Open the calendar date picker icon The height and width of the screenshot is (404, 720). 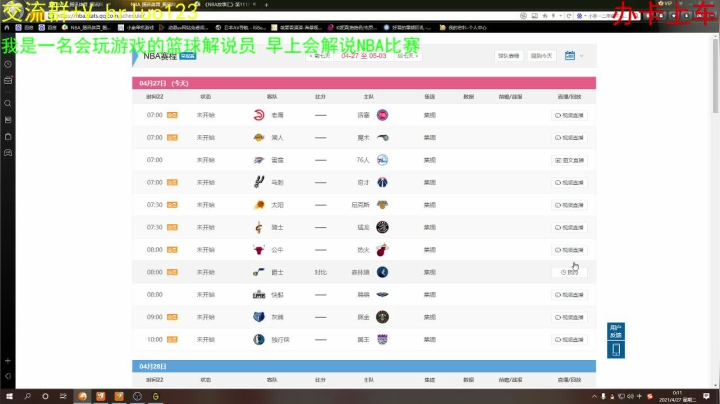[x=569, y=56]
